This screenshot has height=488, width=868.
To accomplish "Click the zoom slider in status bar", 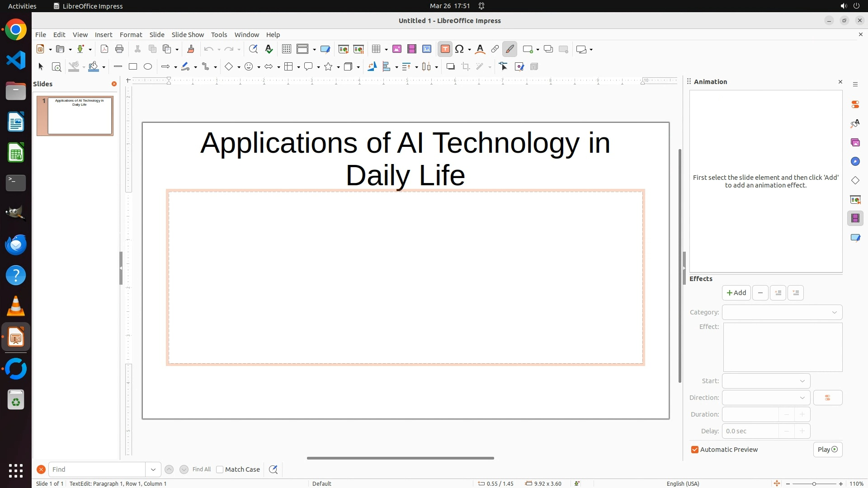I will point(814,483).
